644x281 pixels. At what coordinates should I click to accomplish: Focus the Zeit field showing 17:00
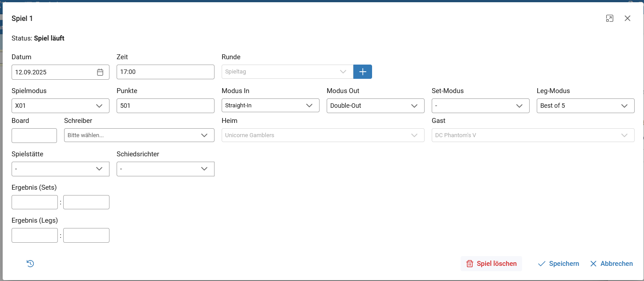click(166, 72)
